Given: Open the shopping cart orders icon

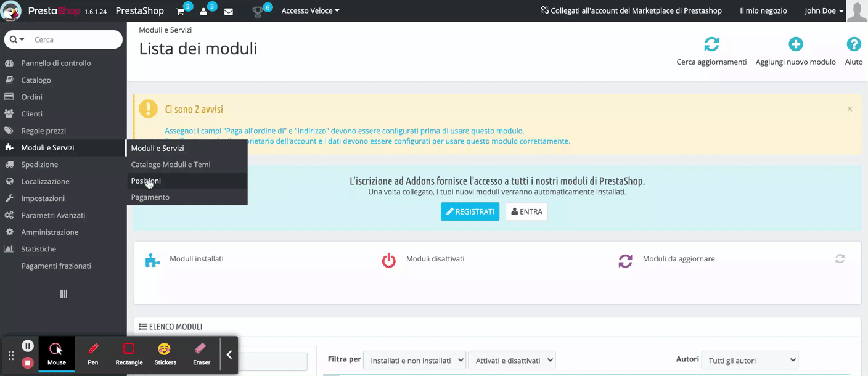Looking at the screenshot, I should click(x=181, y=11).
